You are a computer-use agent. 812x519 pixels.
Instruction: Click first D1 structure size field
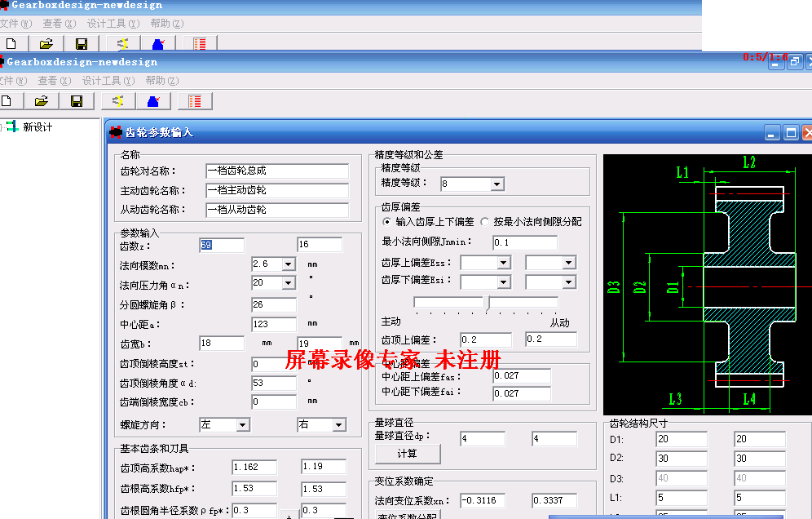coord(682,439)
